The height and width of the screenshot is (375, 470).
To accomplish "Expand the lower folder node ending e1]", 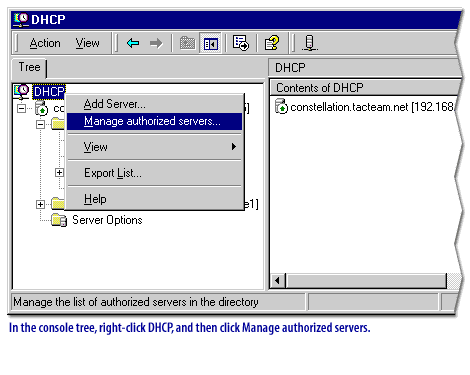I will [x=40, y=204].
